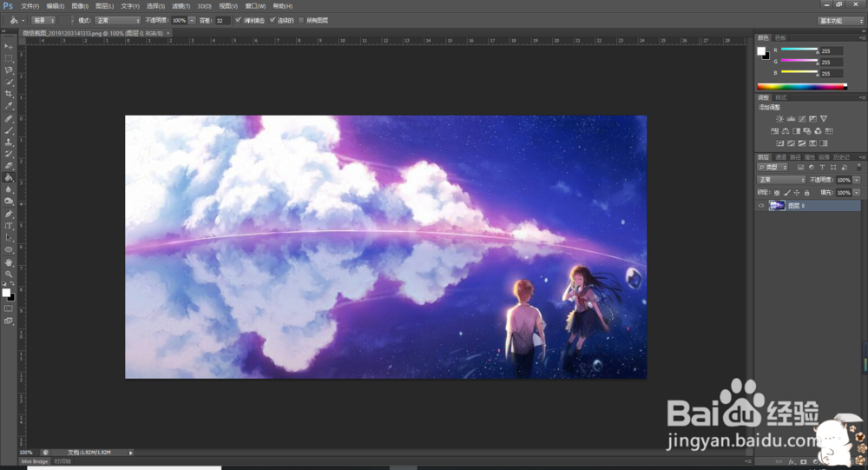Switch to the 通道 tab
Image resolution: width=868 pixels, height=470 pixels.
tap(780, 157)
